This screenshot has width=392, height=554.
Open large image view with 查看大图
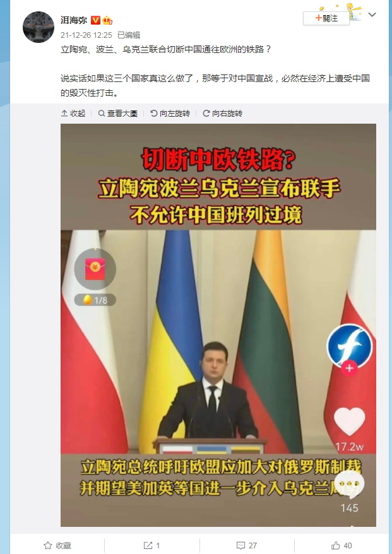click(x=117, y=114)
